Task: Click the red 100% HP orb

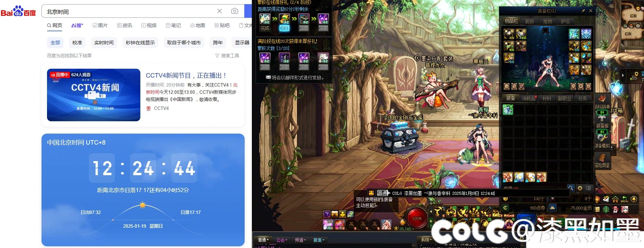Action: coord(417,218)
